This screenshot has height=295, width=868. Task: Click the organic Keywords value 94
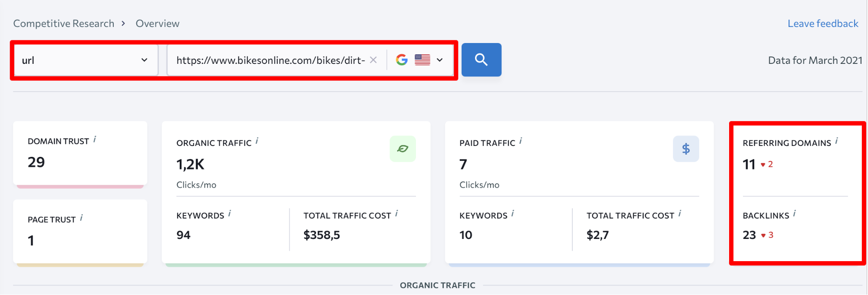click(x=183, y=235)
